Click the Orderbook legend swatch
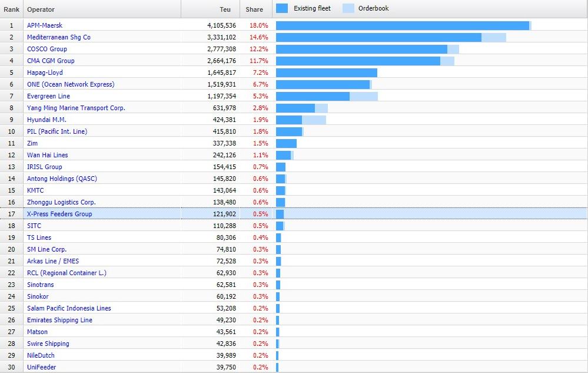 click(348, 9)
